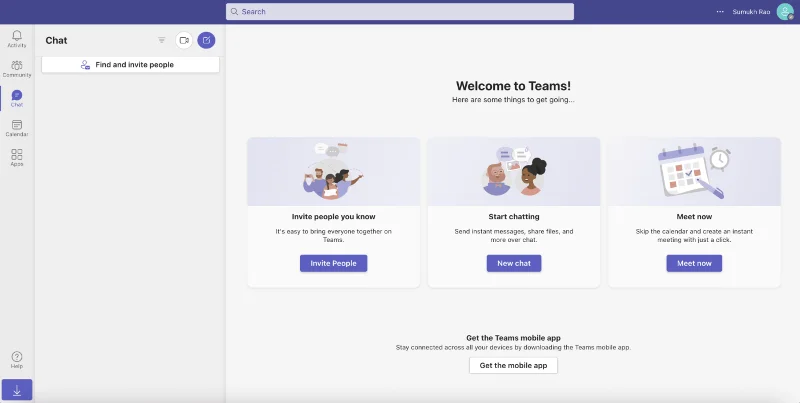The image size is (800, 403).
Task: Click the download desktop app icon
Action: 17,390
